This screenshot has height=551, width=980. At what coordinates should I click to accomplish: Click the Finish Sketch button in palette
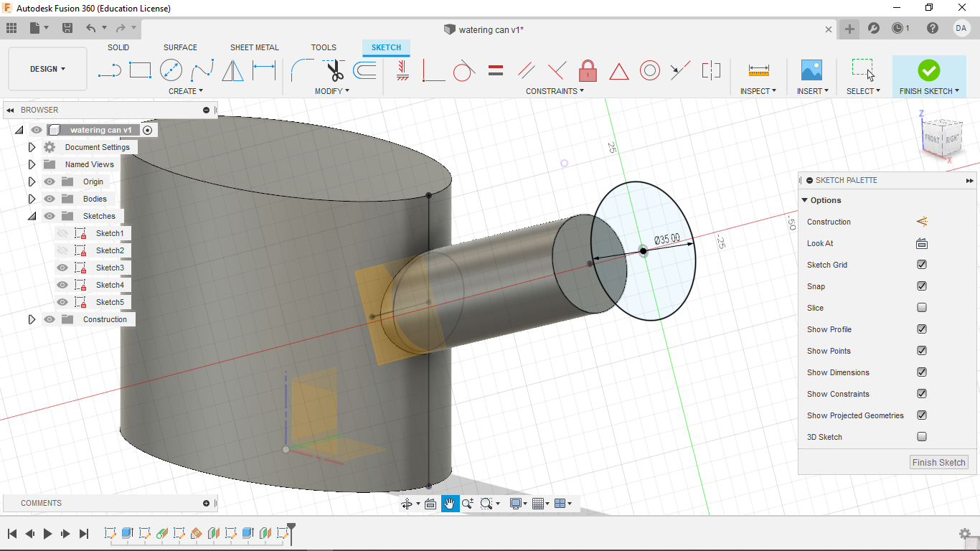pos(938,462)
